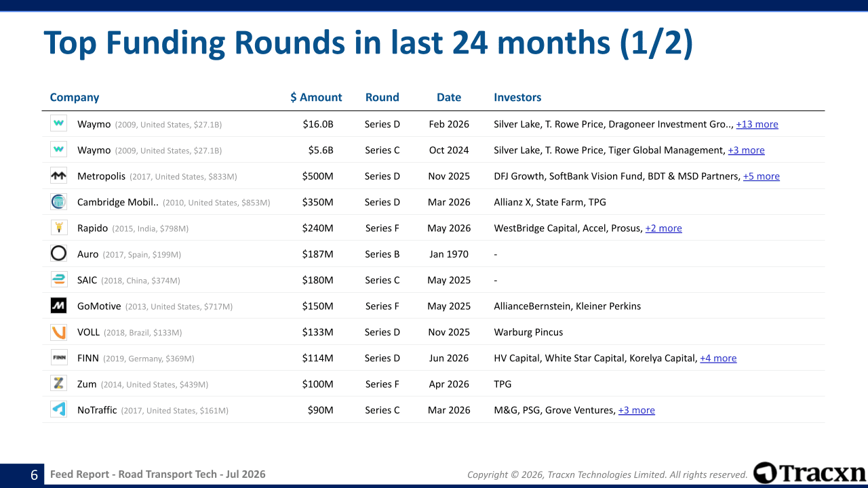Open the +5 more link for Metropolis
868x488 pixels.
(761, 176)
